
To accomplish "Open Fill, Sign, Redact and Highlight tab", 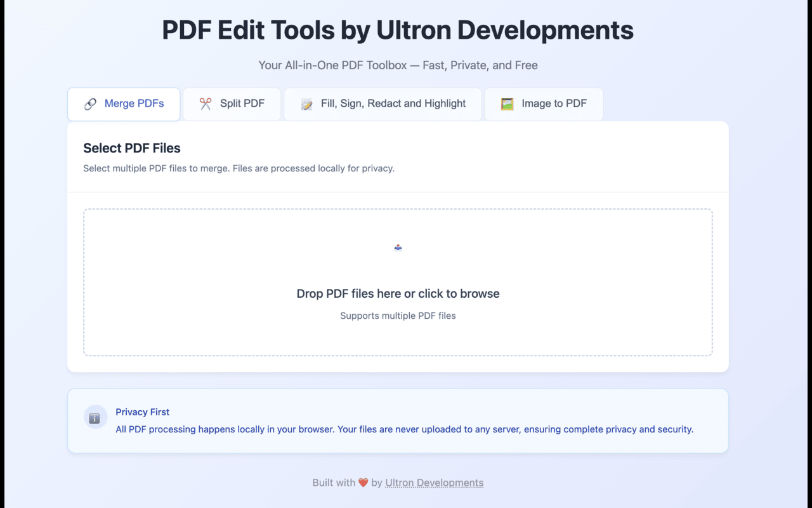I will [x=383, y=104].
